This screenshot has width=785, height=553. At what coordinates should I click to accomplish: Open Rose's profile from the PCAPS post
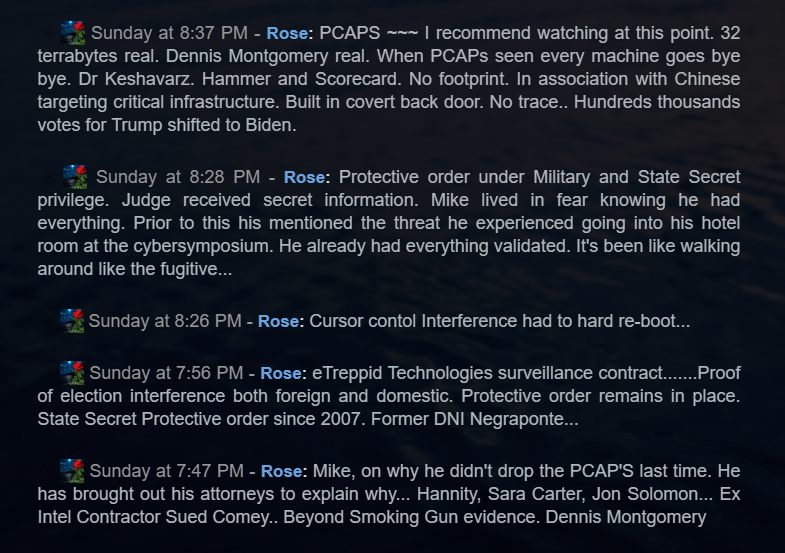[x=287, y=34]
